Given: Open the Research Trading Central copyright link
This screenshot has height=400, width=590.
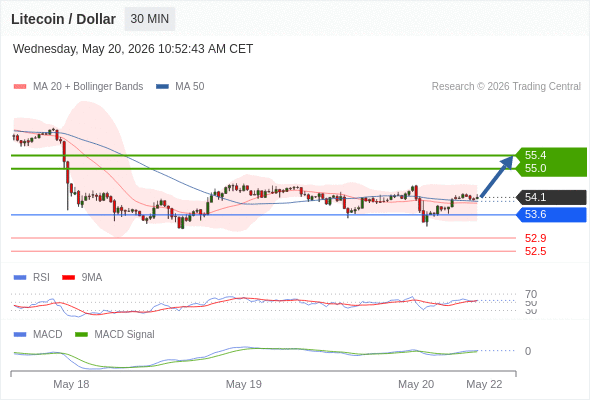Looking at the screenshot, I should click(506, 87).
